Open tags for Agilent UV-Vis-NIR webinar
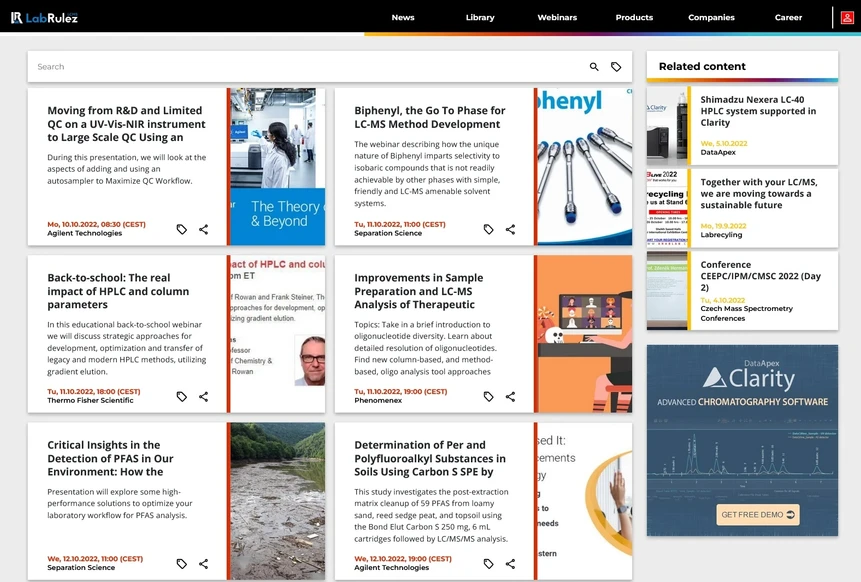Image resolution: width=861 pixels, height=582 pixels. point(182,230)
